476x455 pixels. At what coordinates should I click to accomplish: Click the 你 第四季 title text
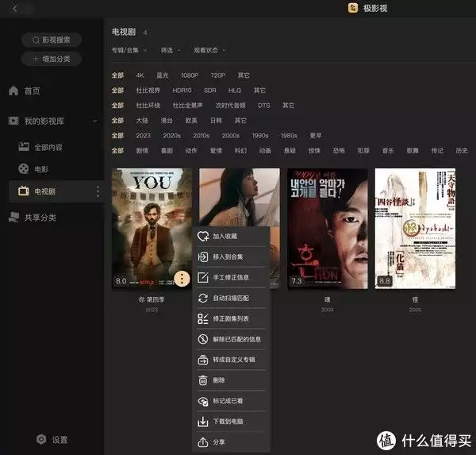click(152, 299)
